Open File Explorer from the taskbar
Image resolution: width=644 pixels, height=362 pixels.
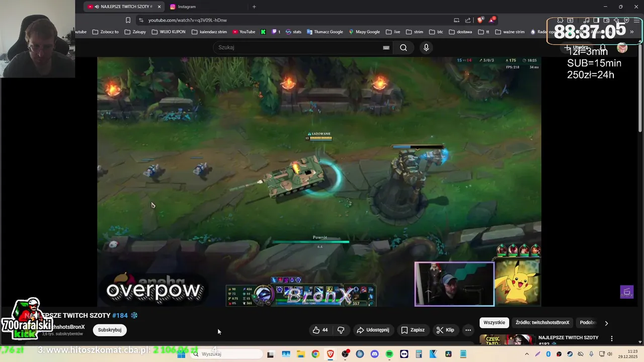click(300, 354)
